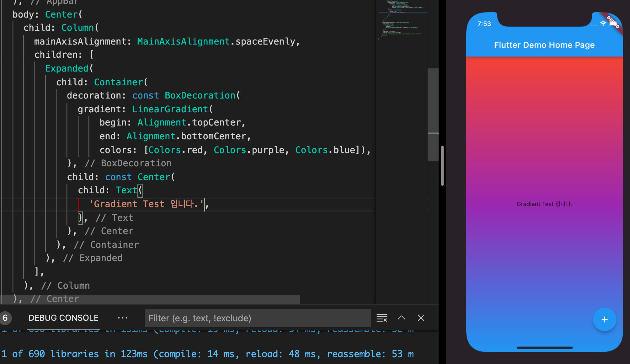Screen dimensions: 630x364
Task: Tap the floating plus button in simulator
Action: tap(604, 319)
